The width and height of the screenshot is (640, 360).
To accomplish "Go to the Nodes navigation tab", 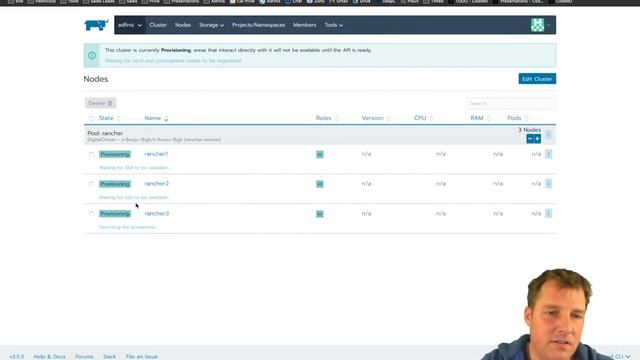I will (182, 25).
